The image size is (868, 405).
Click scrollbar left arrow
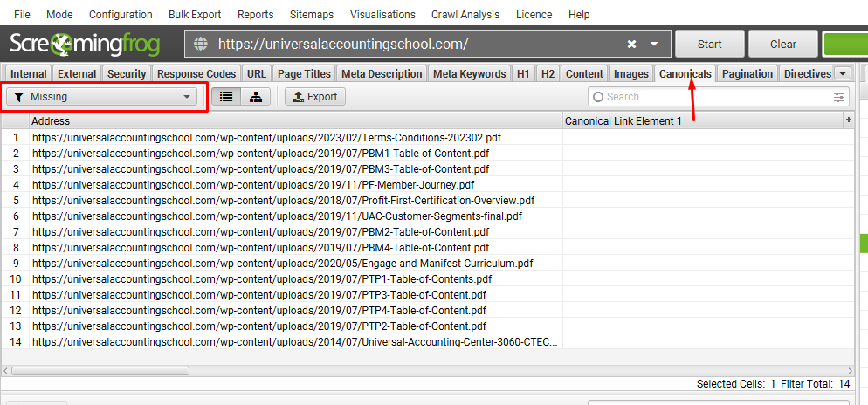5,371
